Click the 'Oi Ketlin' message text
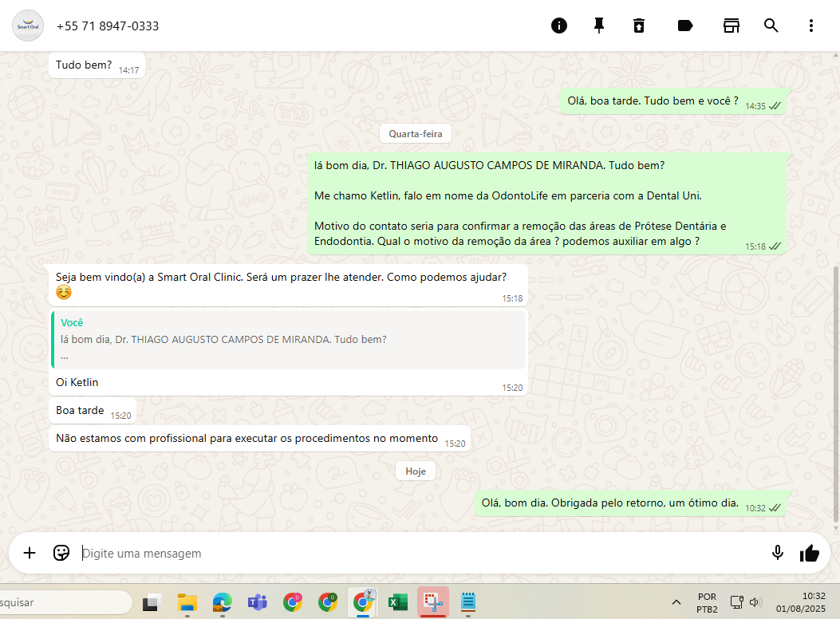 (77, 382)
